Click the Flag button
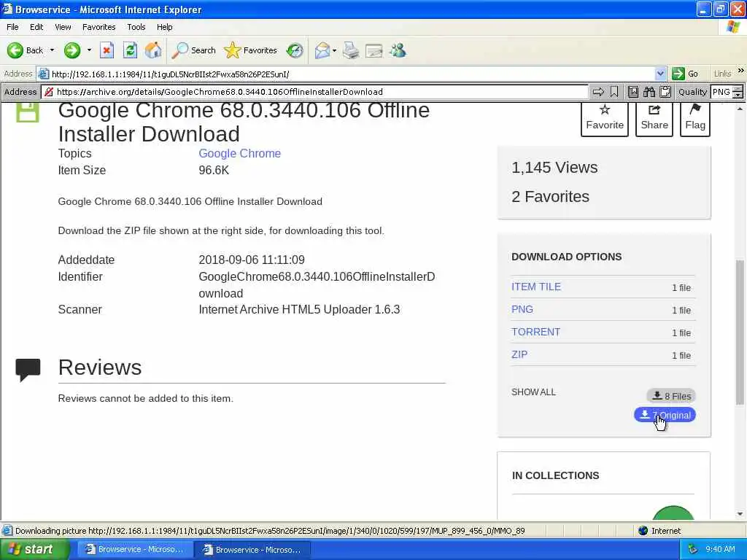This screenshot has width=747, height=560. coord(695,117)
